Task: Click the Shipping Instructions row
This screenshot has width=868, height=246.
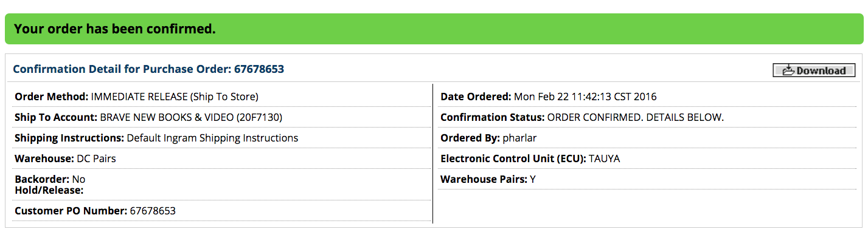Action: [x=221, y=138]
